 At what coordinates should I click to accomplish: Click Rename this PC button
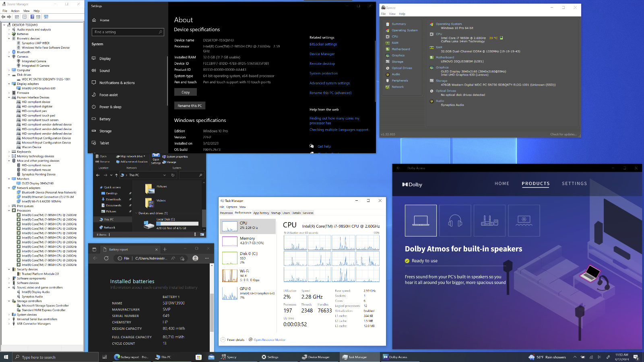click(190, 106)
